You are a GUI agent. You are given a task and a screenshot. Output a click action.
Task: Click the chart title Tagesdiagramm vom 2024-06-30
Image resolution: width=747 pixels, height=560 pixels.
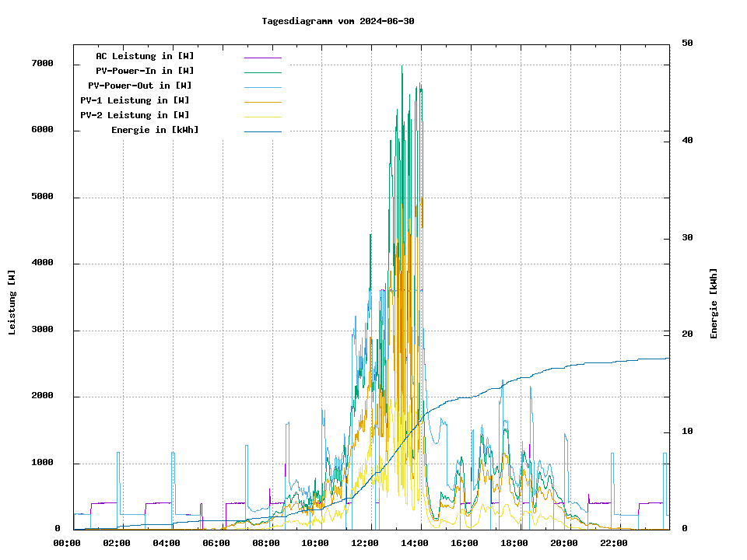[x=338, y=21]
